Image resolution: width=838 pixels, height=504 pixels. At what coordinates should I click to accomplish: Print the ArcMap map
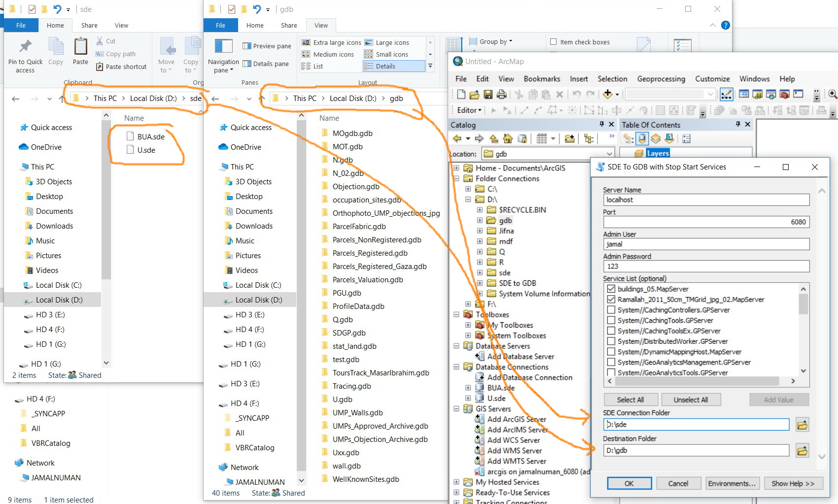coord(501,94)
